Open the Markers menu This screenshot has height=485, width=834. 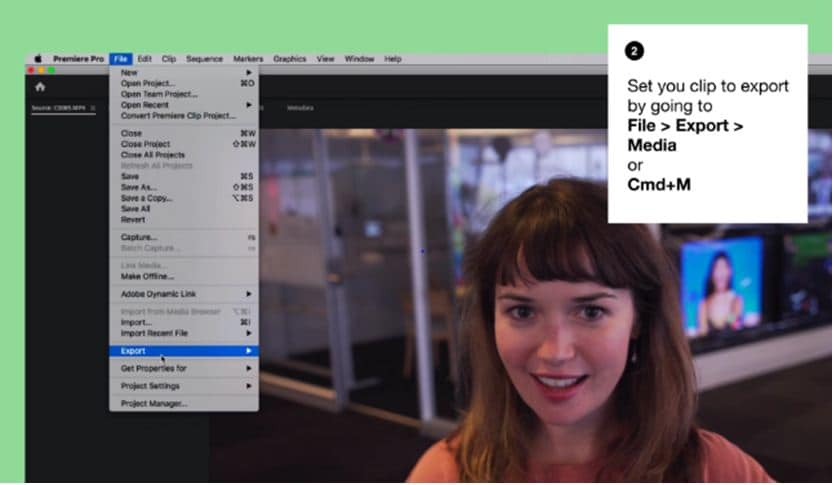248,59
